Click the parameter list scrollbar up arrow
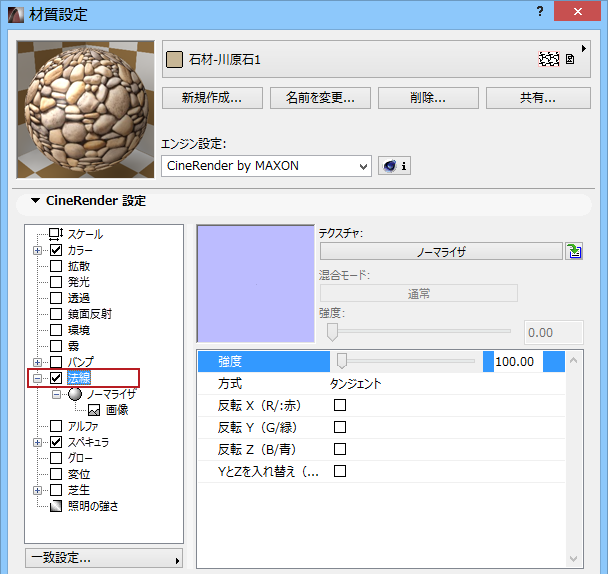 click(x=573, y=360)
